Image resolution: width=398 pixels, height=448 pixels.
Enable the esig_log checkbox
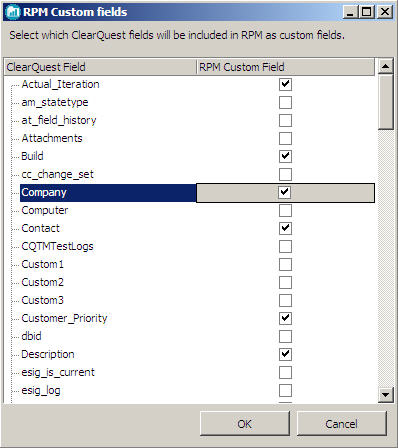tap(285, 390)
